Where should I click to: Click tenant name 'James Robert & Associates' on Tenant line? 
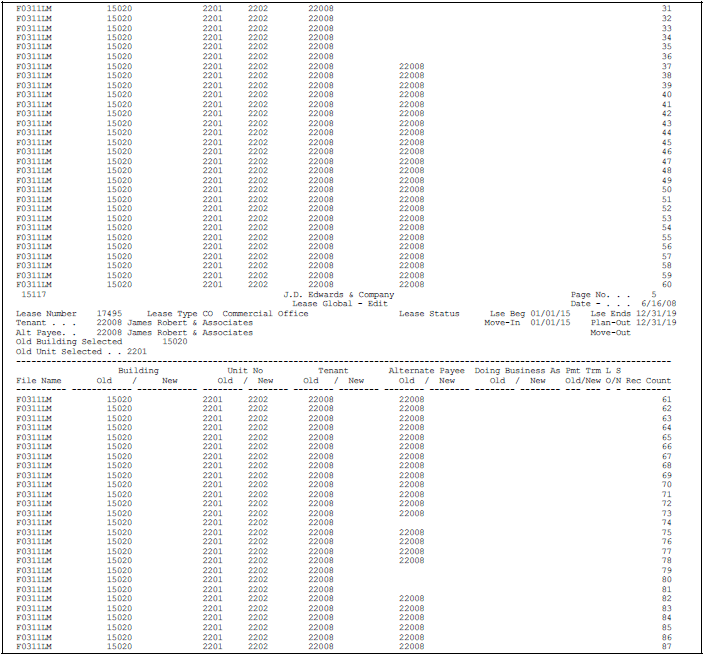(190, 322)
